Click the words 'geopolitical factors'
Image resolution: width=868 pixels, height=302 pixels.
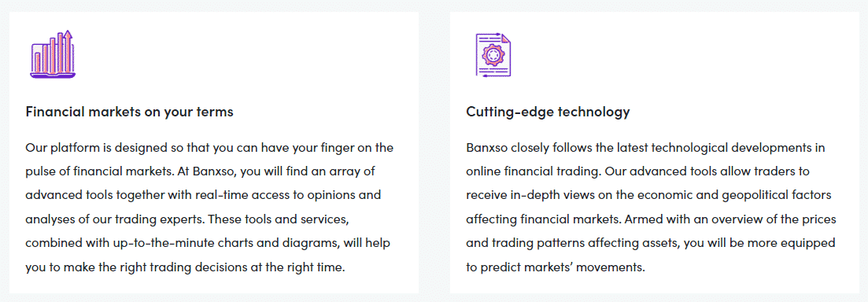(x=775, y=196)
